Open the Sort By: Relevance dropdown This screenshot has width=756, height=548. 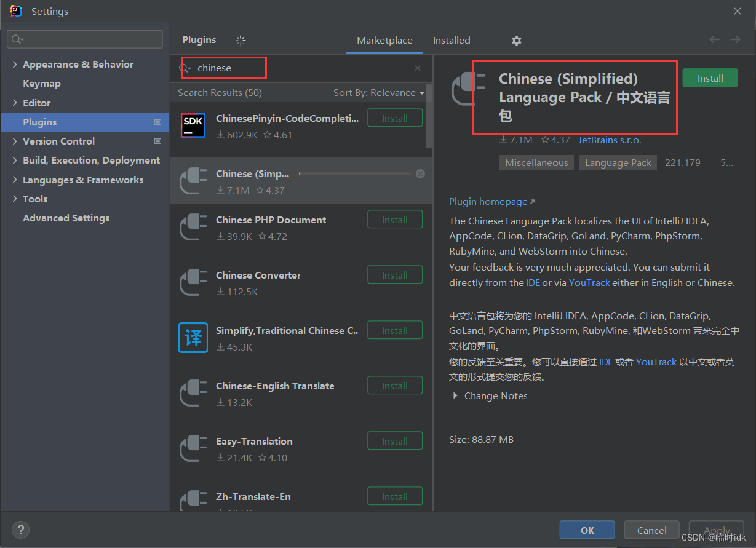click(x=379, y=93)
